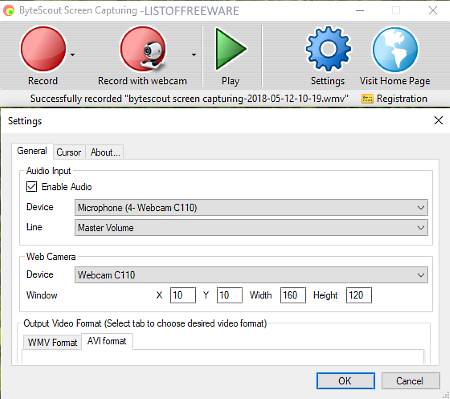Screen dimensions: 450x399
Task: Open the Record button dropdown arrow
Action: pyautogui.click(x=73, y=55)
